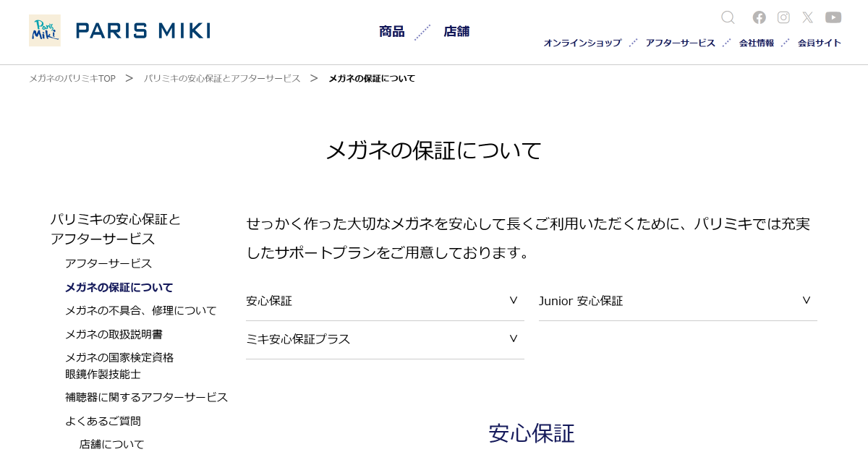Image resolution: width=868 pixels, height=452 pixels.
Task: Expand the ミキ安心保証プラス accordion item
Action: click(x=385, y=340)
